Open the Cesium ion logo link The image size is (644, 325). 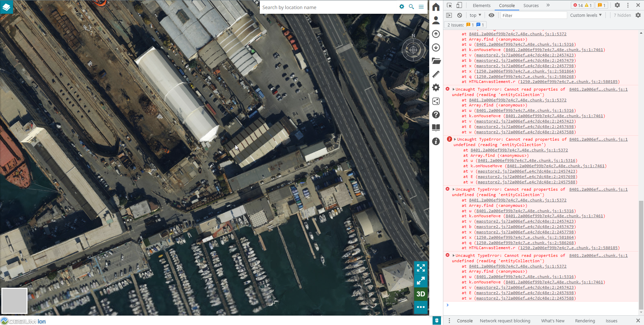point(23,321)
